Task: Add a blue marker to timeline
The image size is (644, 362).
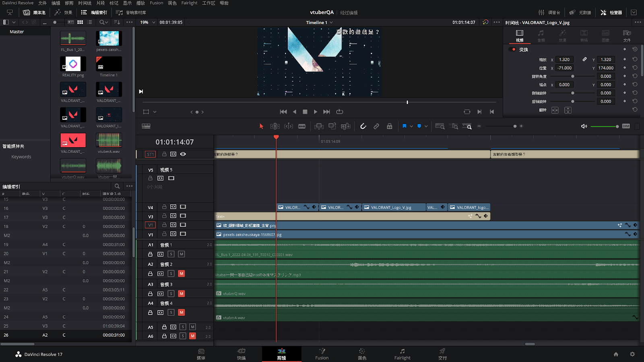Action: [x=419, y=126]
